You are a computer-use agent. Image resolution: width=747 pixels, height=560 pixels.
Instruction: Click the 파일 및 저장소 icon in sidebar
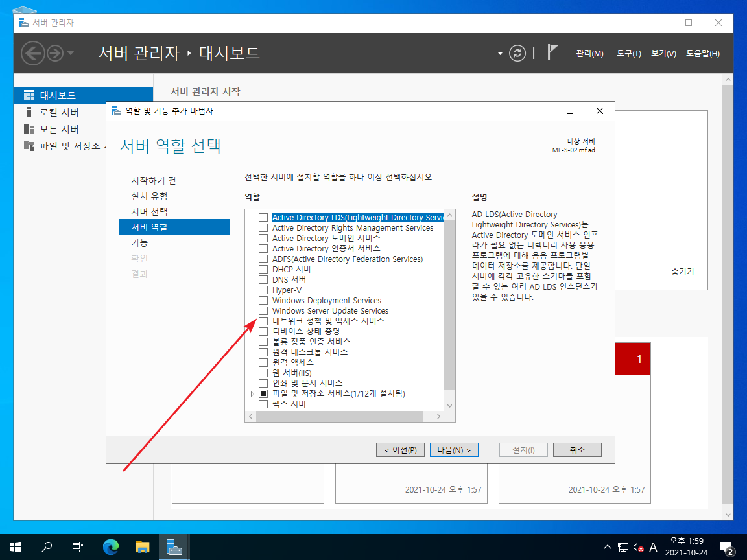pos(29,146)
